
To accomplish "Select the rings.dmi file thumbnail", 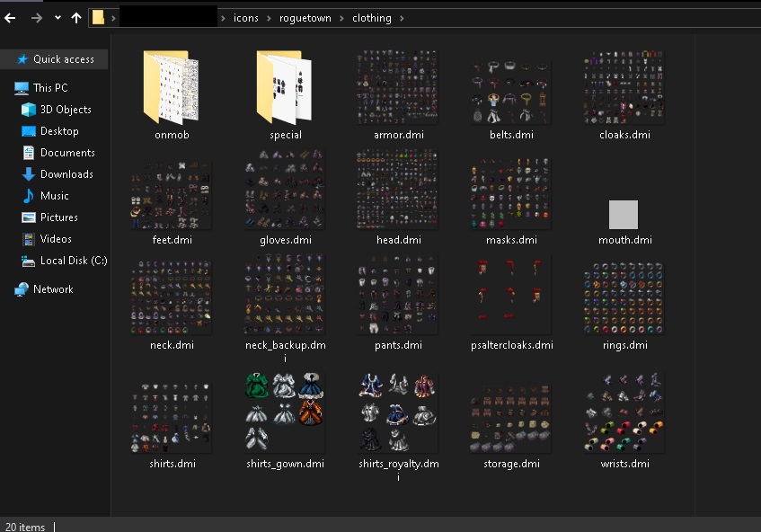I will pos(624,297).
